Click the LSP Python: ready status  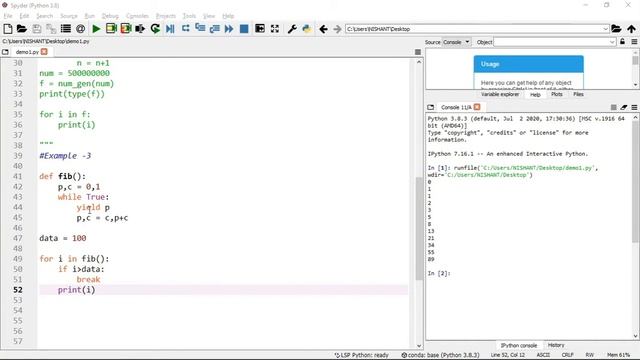click(x=362, y=355)
